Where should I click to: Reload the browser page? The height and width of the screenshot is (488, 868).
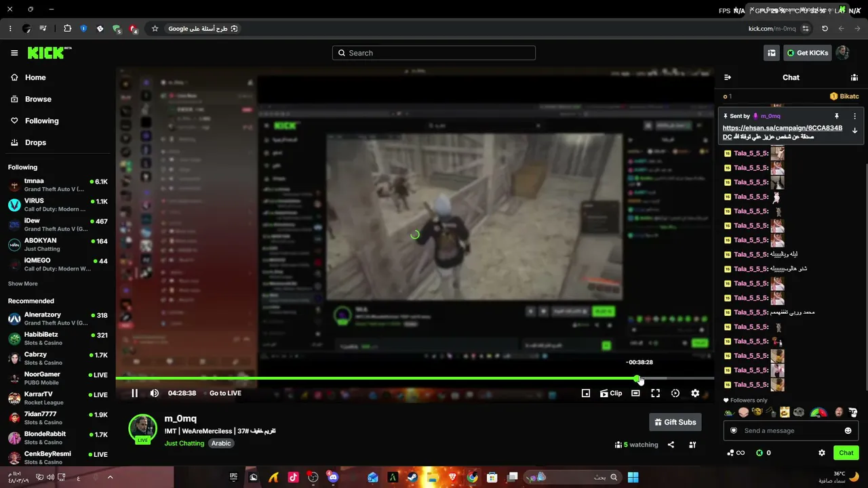(x=825, y=28)
